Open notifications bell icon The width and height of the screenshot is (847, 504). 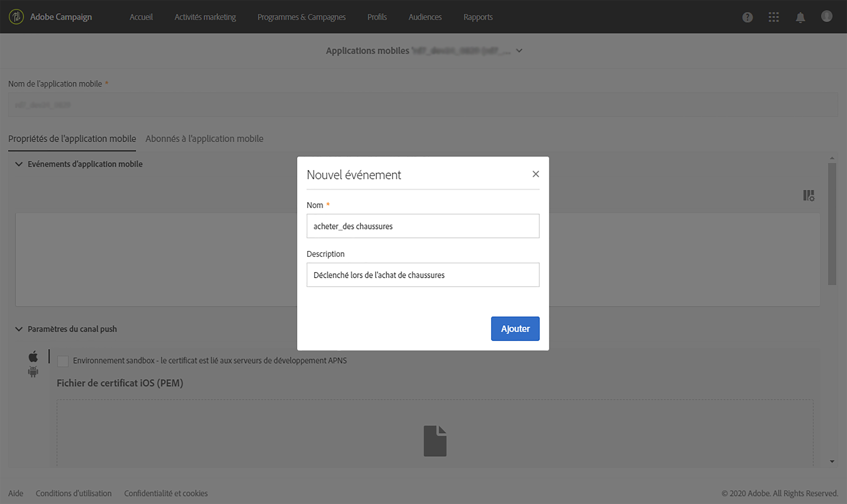(x=800, y=17)
